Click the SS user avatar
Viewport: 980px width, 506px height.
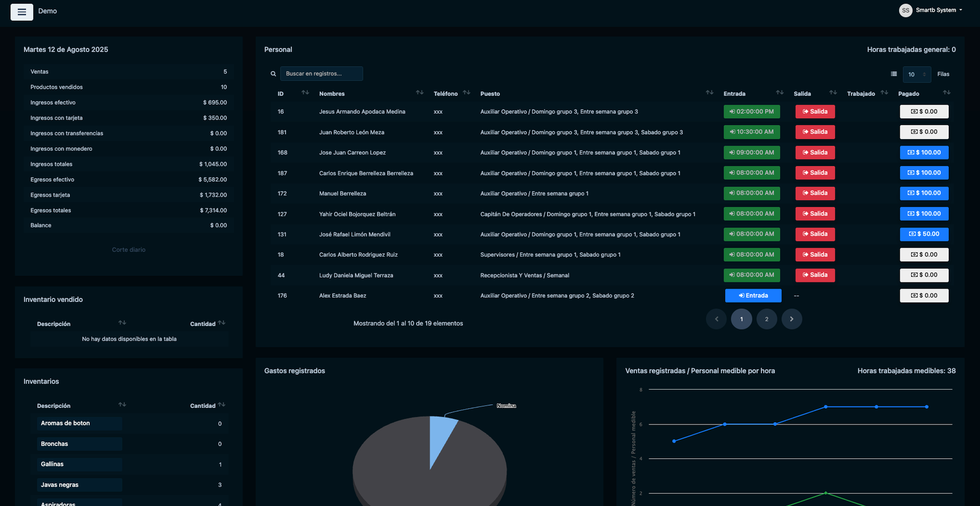point(905,10)
